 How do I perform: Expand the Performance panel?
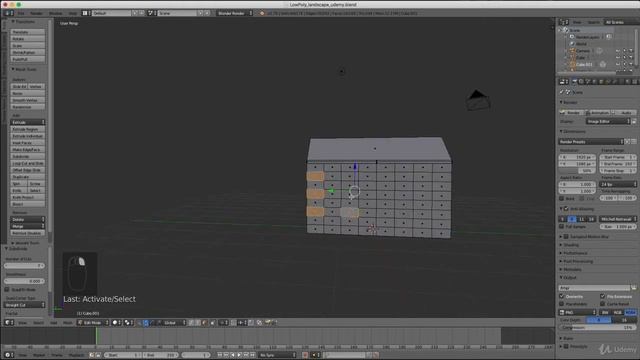[x=576, y=253]
